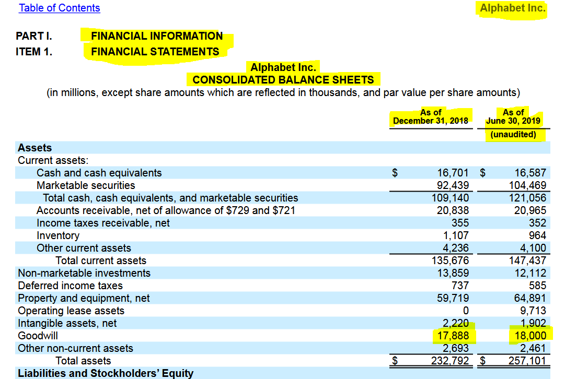Select the income taxes receivable value 355
Screen dimensions: 588x379
[460, 223]
